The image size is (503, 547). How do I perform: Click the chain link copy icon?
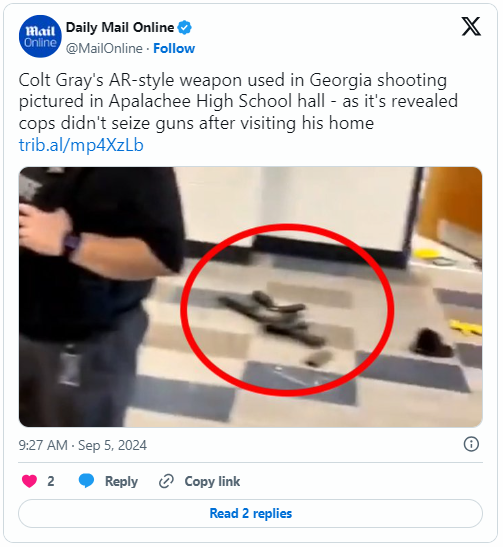click(166, 481)
